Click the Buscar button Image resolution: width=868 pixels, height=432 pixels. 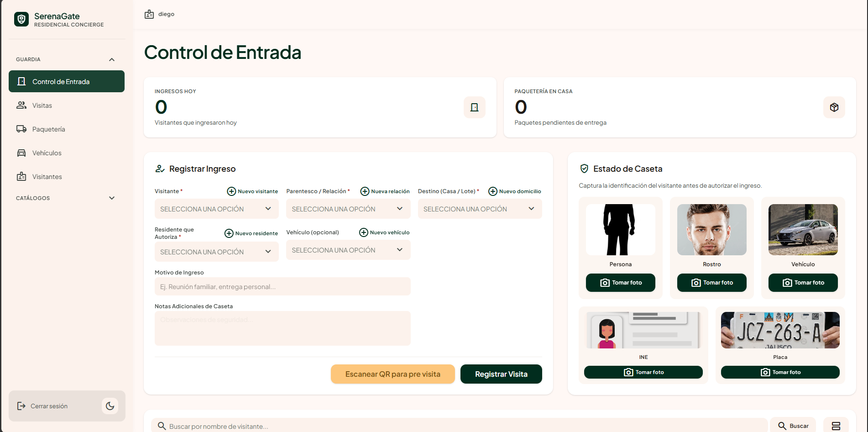[793, 426]
